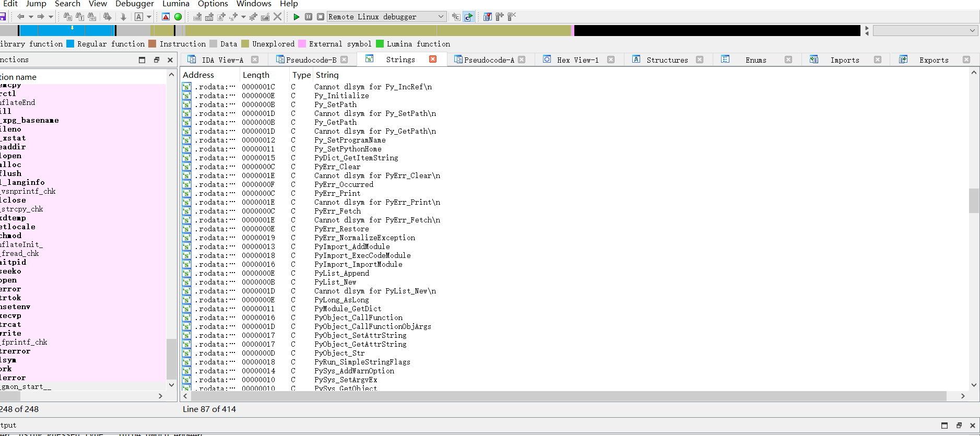The height and width of the screenshot is (436, 980).
Task: Select the '_xpg_basename' function entry
Action: (x=83, y=121)
